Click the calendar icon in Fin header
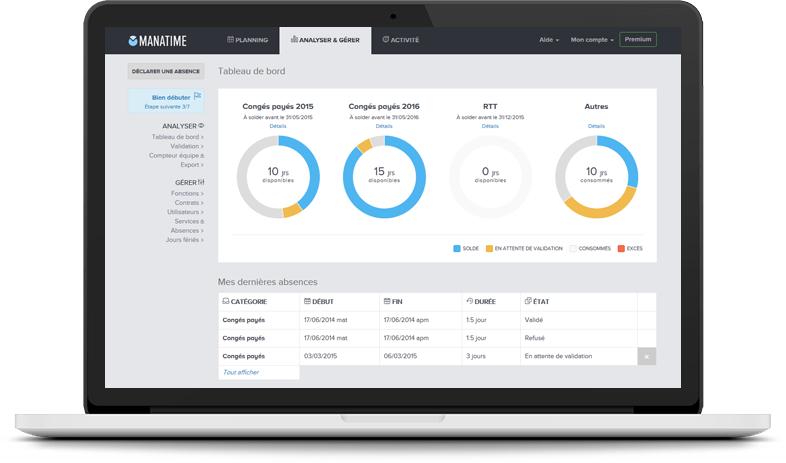 (x=387, y=301)
